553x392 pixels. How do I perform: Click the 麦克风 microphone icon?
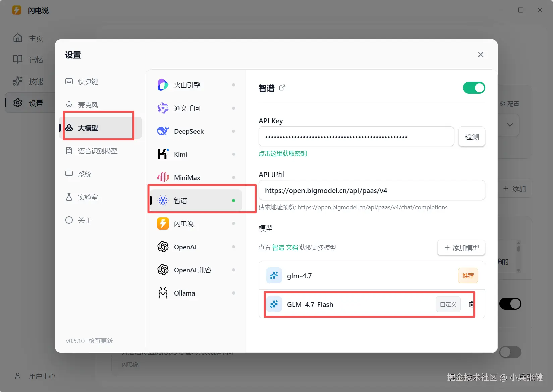pyautogui.click(x=69, y=105)
